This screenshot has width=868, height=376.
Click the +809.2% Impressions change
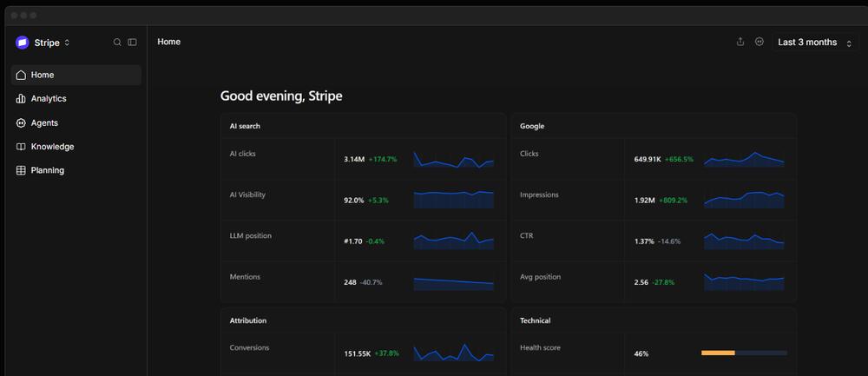674,201
